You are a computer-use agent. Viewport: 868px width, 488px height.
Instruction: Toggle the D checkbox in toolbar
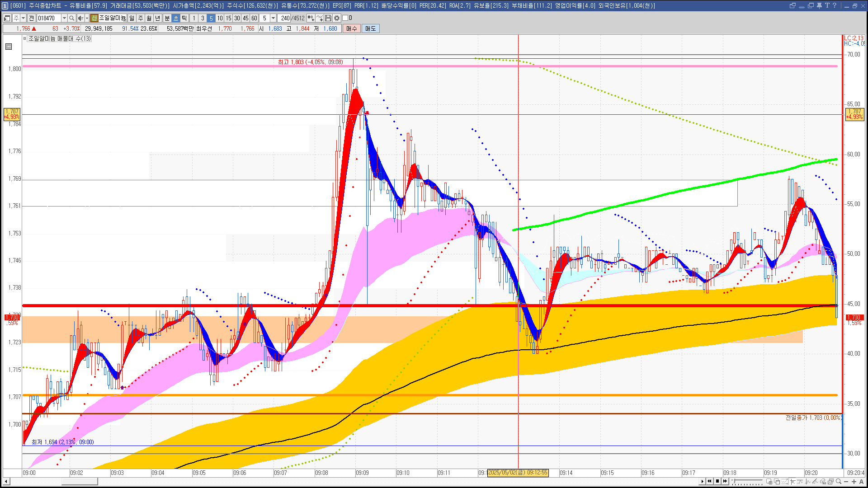[345, 18]
